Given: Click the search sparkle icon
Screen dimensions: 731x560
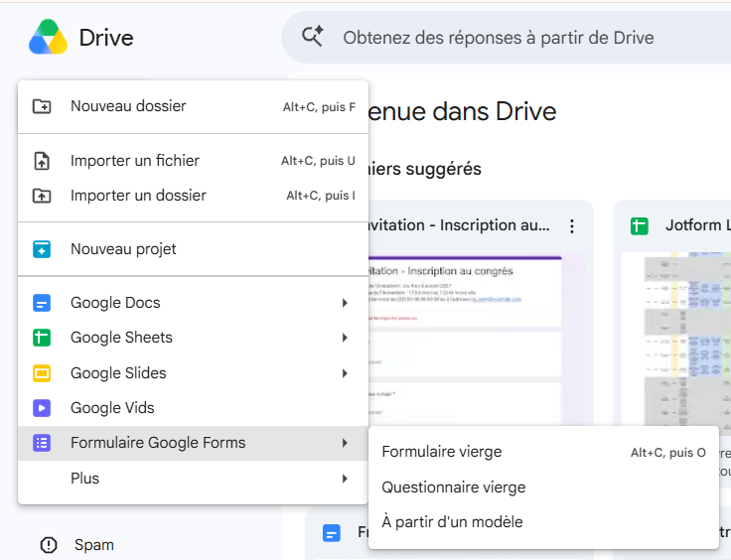Looking at the screenshot, I should 312,37.
